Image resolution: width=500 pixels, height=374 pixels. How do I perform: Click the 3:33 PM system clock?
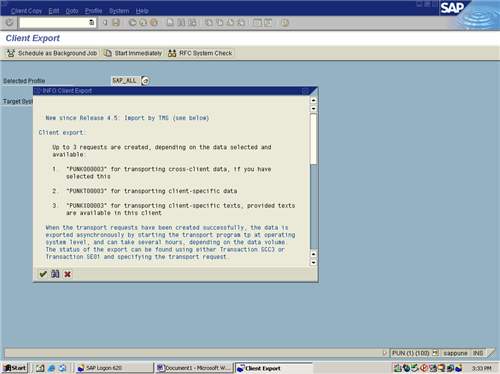[481, 368]
